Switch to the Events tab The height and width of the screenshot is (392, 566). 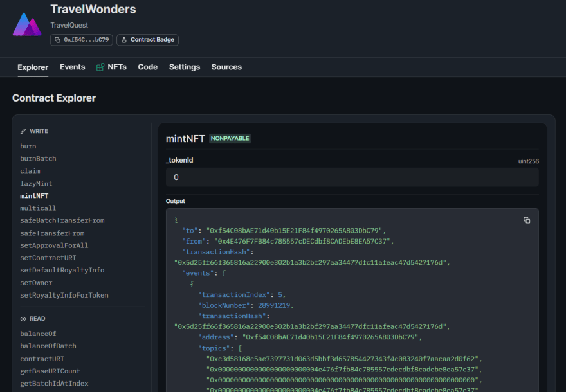[72, 67]
